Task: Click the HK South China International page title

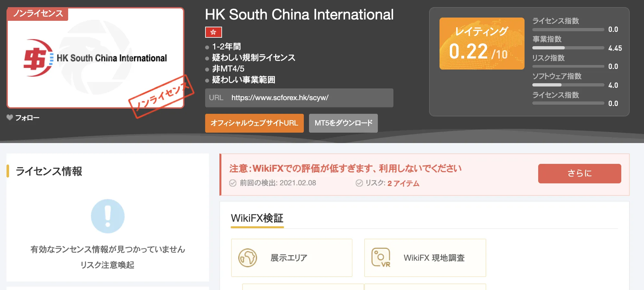Action: coord(299,15)
